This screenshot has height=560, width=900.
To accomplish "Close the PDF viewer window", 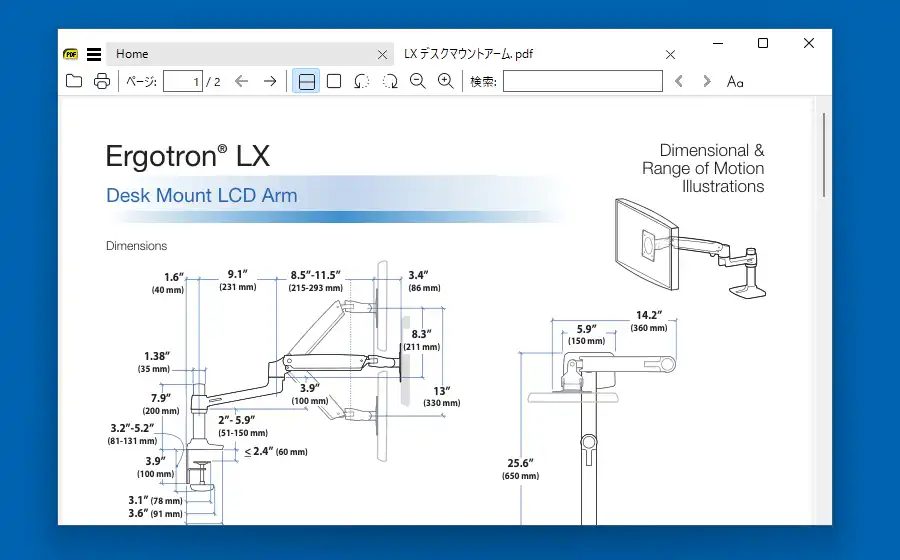I will coord(809,43).
